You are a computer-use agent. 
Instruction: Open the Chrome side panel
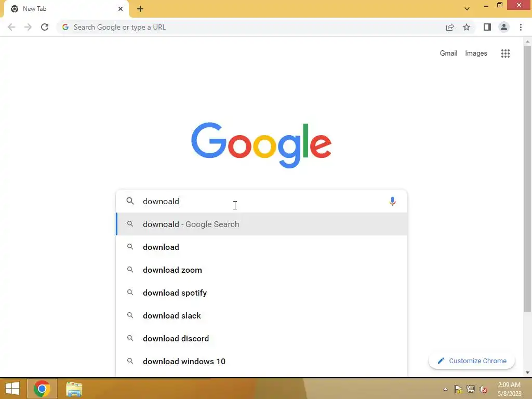pyautogui.click(x=487, y=27)
